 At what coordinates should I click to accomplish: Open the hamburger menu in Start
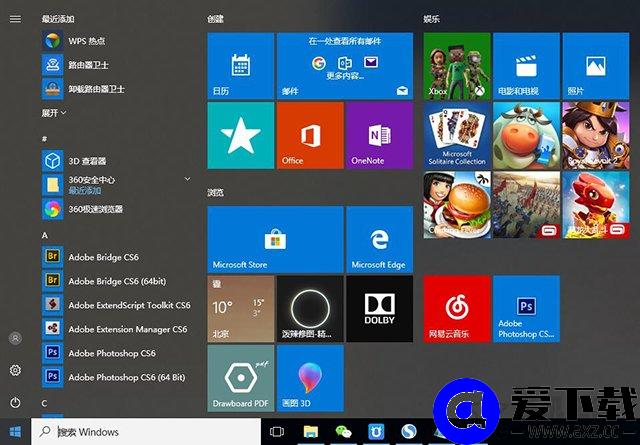[x=15, y=19]
